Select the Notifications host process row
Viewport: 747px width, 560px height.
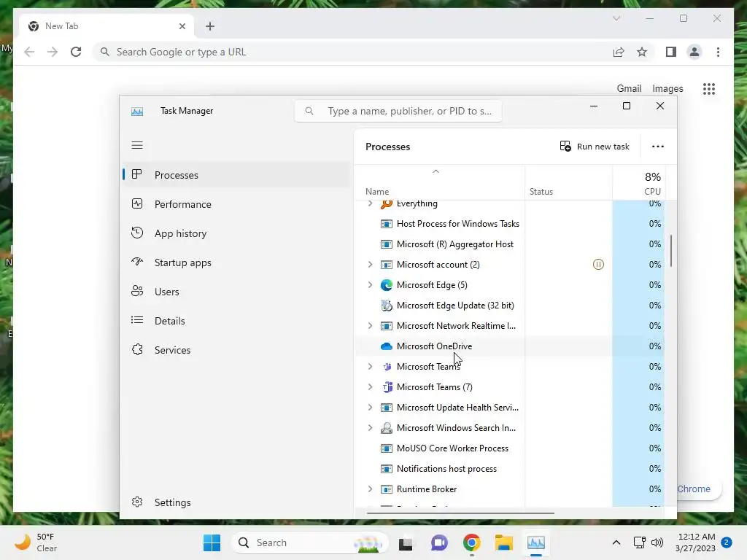point(510,469)
